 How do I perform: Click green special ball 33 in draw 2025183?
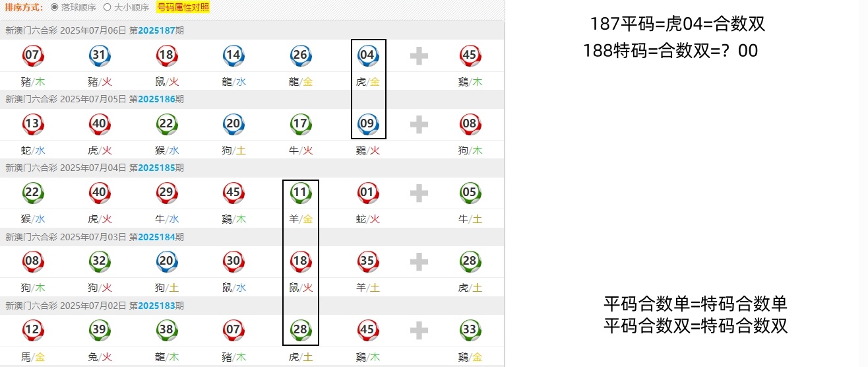(x=470, y=330)
